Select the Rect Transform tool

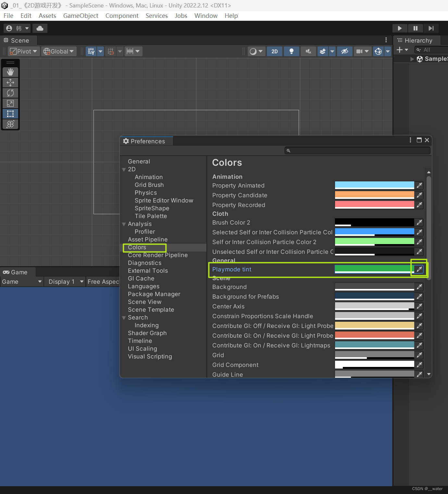[x=10, y=113]
